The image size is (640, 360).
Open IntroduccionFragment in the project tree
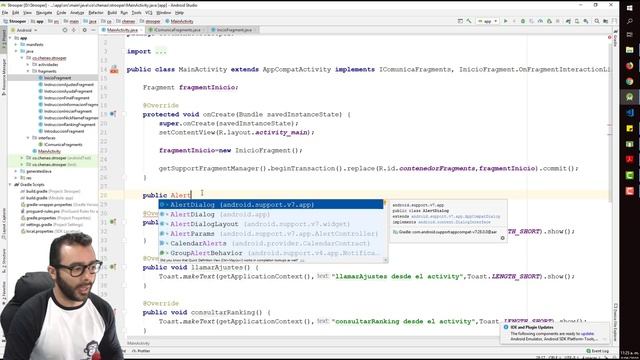[64, 131]
